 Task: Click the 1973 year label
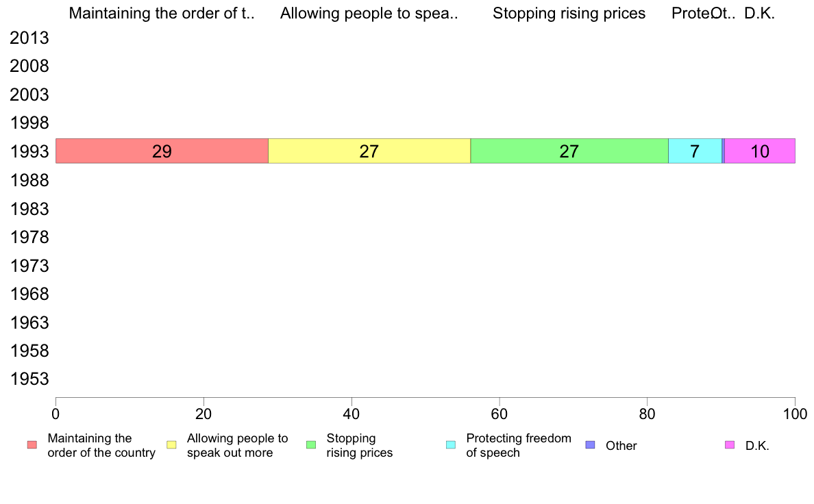pyautogui.click(x=29, y=266)
